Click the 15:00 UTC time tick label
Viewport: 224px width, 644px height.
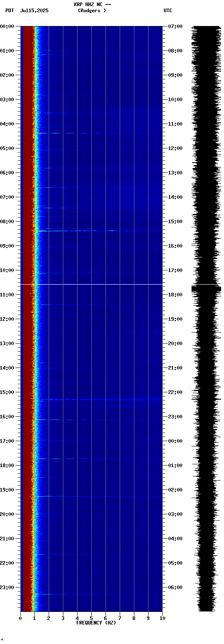tap(175, 222)
